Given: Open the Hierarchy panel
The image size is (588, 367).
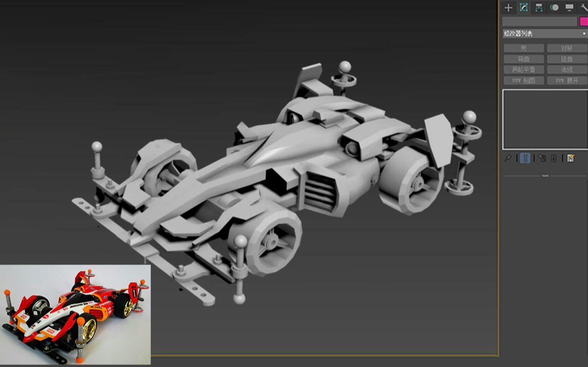Looking at the screenshot, I should [539, 8].
